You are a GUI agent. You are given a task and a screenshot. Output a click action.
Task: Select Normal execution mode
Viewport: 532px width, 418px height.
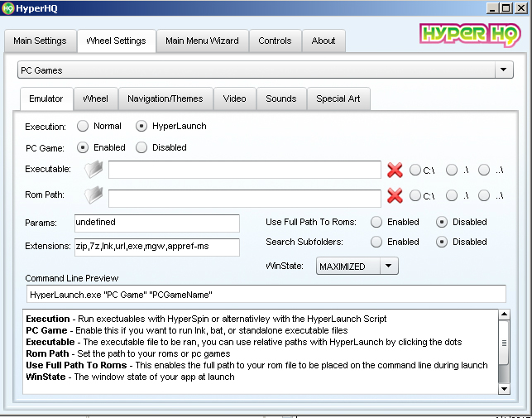83,126
